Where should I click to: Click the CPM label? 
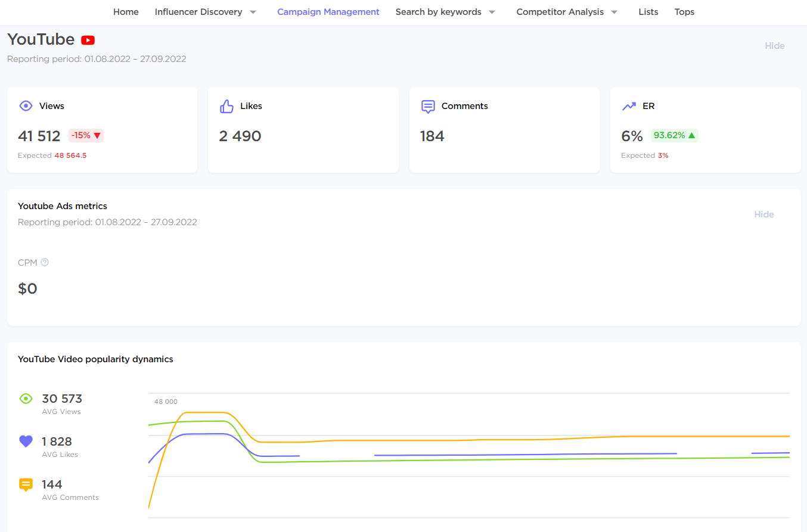point(27,262)
